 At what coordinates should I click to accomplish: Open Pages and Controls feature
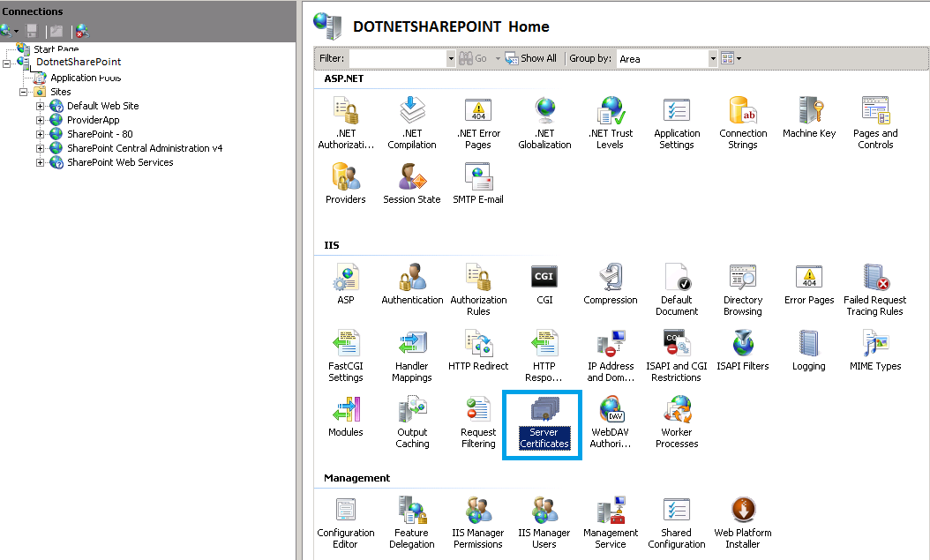pos(875,123)
